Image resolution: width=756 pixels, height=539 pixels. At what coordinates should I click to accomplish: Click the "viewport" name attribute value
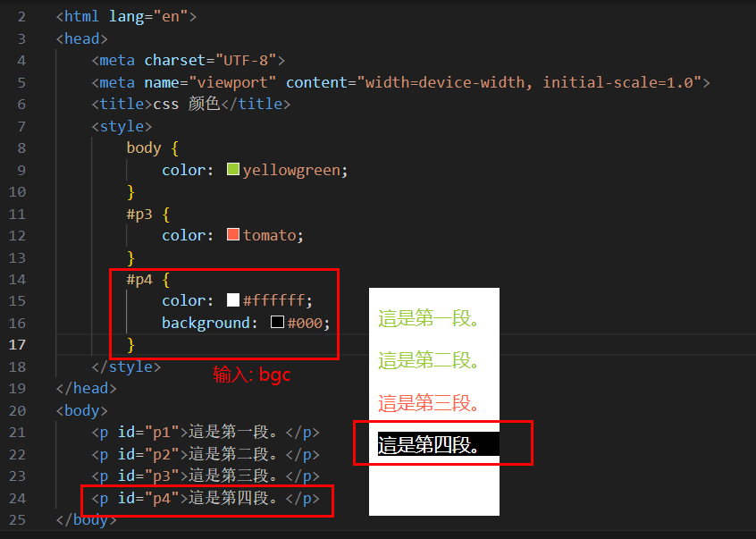234,82
